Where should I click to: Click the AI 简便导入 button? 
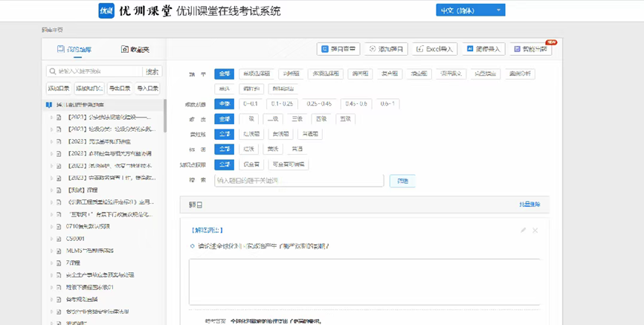click(x=483, y=49)
